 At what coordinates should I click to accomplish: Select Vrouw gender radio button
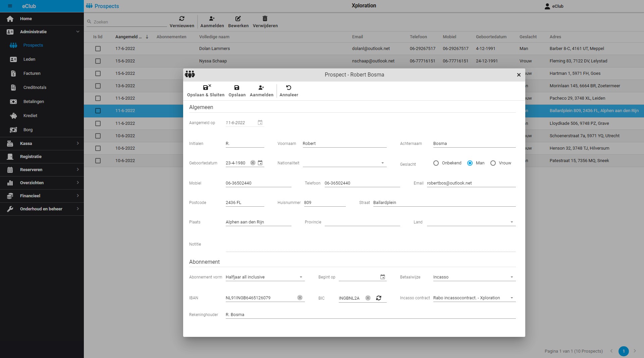coord(493,163)
